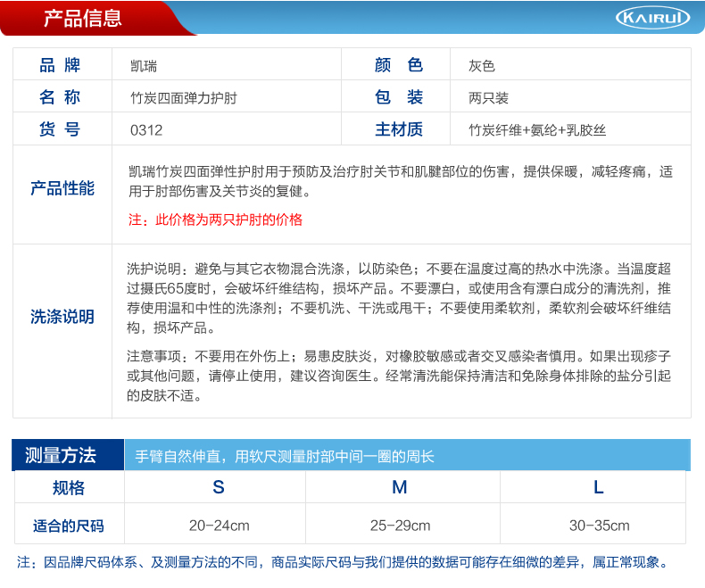The width and height of the screenshot is (705, 588).
Task: Click the 产品信息 header label
Action: point(83,19)
